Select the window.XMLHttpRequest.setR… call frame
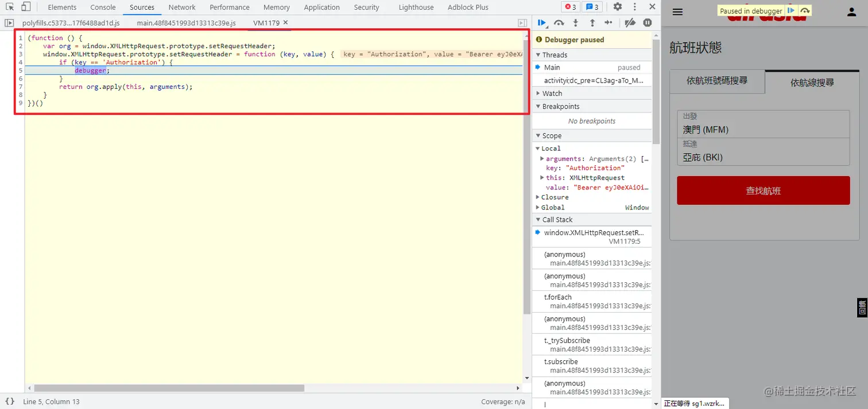This screenshot has height=409, width=868. click(592, 237)
